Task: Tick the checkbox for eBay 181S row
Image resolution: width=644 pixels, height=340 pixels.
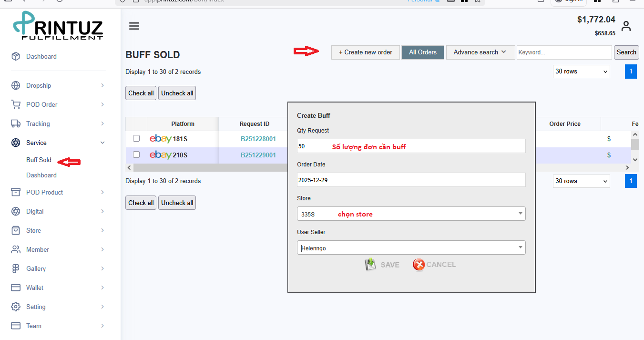Action: tap(136, 138)
